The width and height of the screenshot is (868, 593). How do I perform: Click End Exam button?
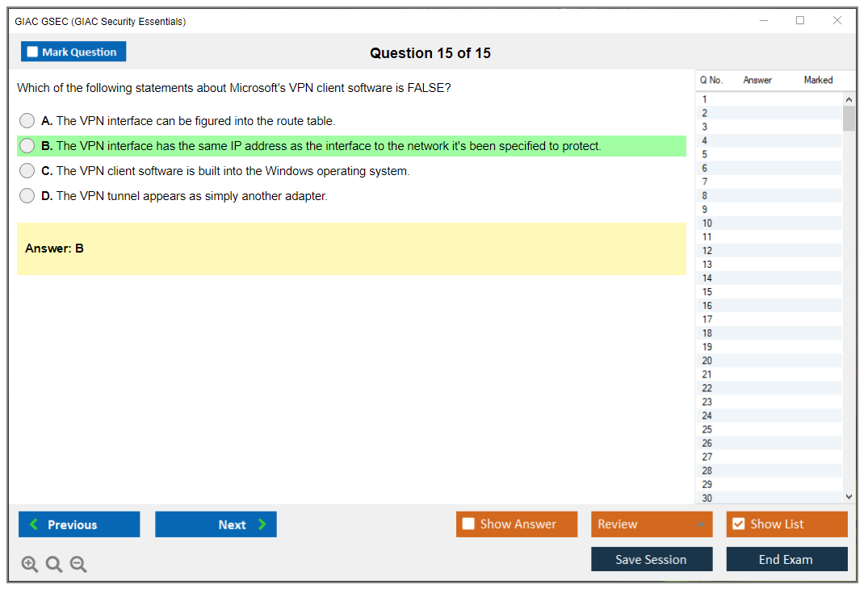(x=786, y=559)
